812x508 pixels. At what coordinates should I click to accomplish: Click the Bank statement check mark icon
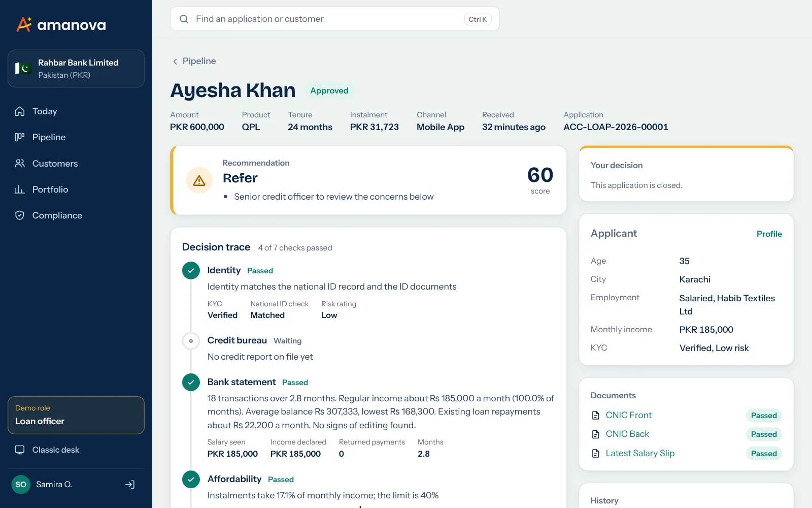point(191,383)
